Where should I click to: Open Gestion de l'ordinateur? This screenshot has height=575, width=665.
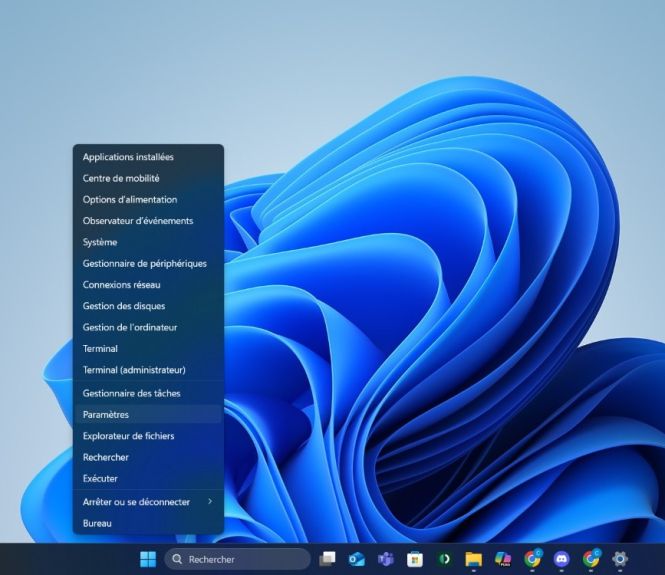click(148, 327)
